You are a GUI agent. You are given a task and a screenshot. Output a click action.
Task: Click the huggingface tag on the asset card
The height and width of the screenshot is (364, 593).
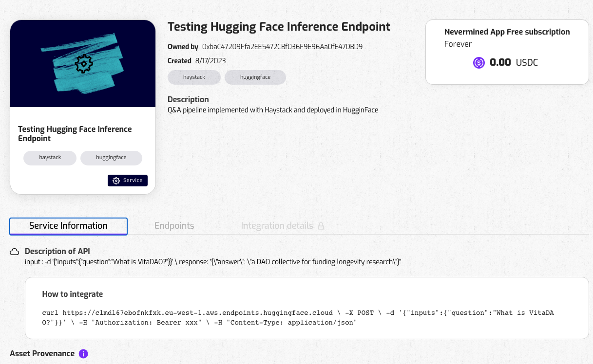(x=111, y=158)
